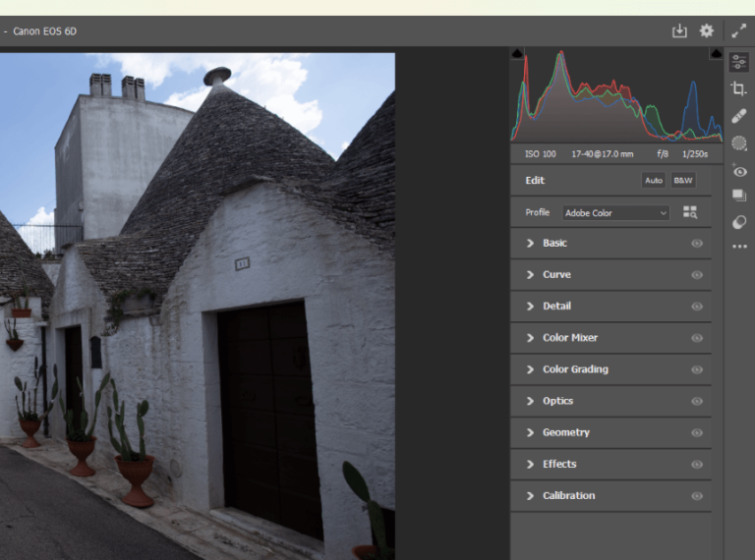755x560 pixels.
Task: Open the Presets overlapping circles icon
Action: [x=738, y=222]
